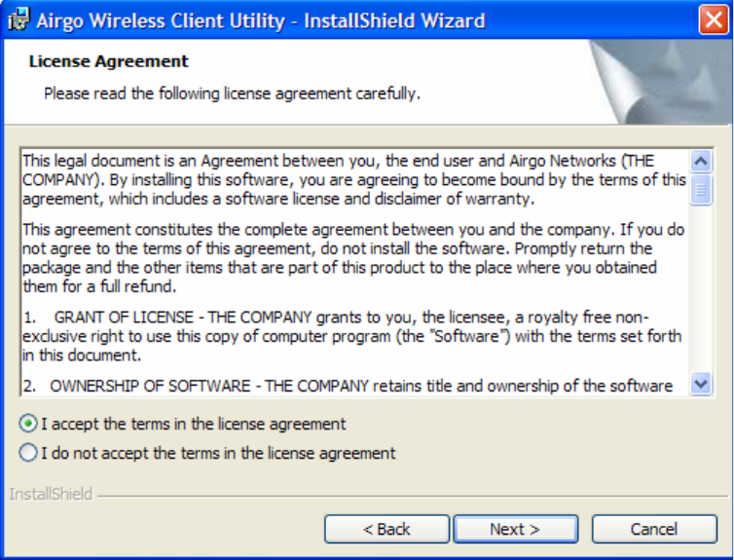Click the "License Agreement" heading
The width and height of the screenshot is (734, 560).
point(109,61)
